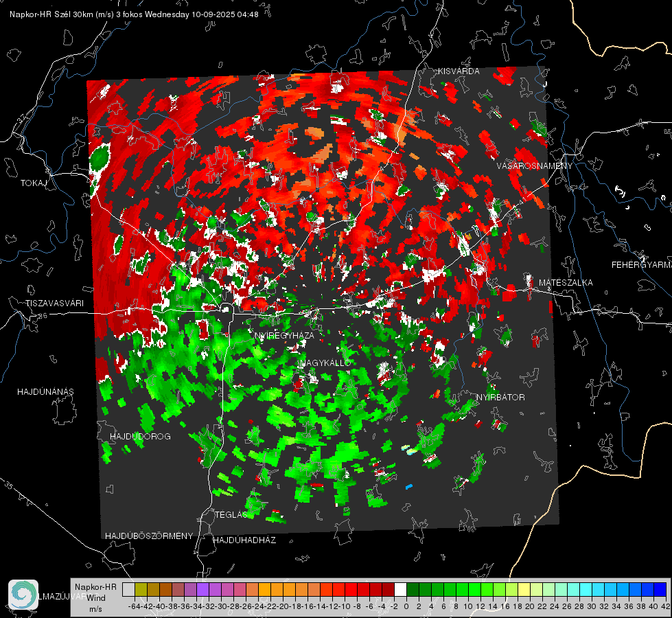Select the NYÍRBÁTOR town label
This screenshot has height=618, width=672.
click(x=500, y=397)
